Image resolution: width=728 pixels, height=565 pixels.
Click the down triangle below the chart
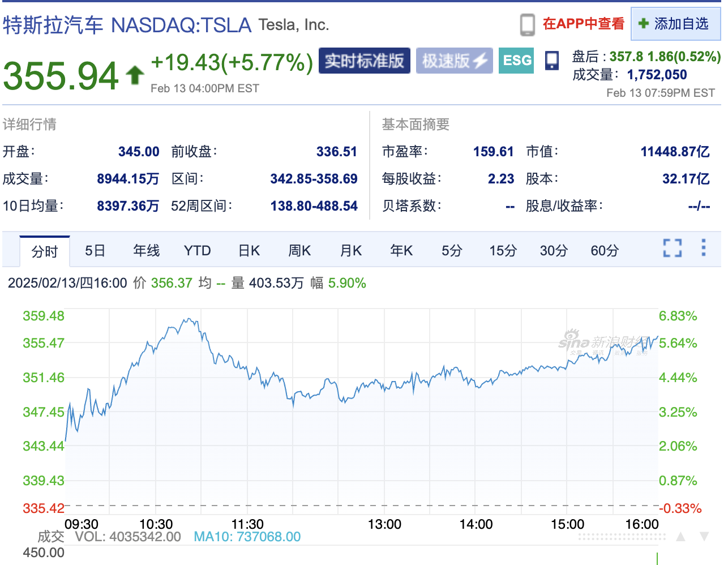tap(704, 536)
